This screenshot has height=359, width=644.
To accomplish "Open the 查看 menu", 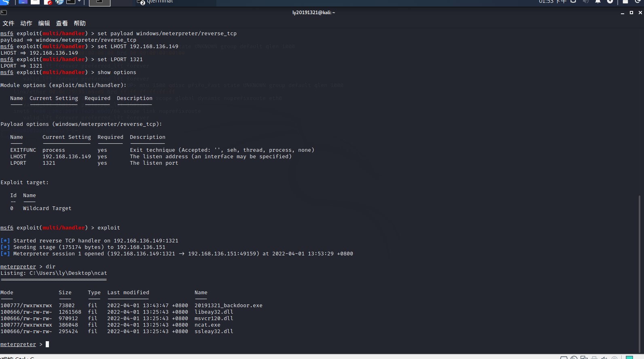I will [x=62, y=23].
